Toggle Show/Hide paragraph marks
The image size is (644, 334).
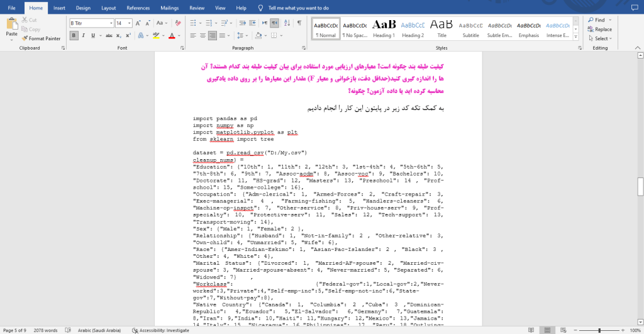click(299, 23)
